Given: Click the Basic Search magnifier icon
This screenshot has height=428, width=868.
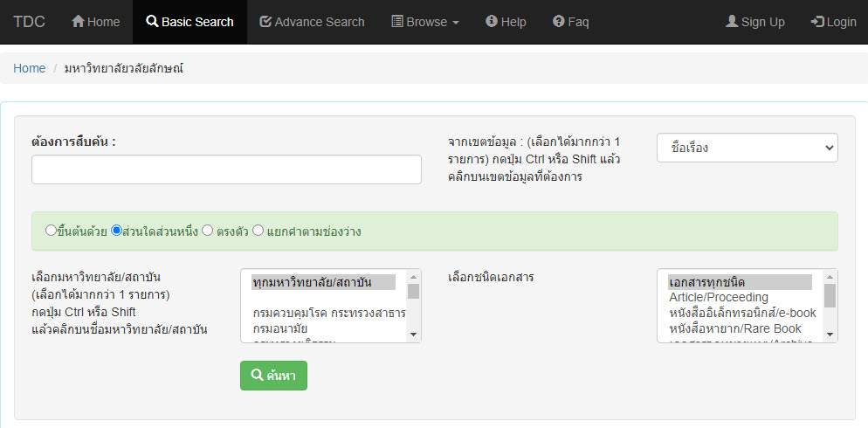Looking at the screenshot, I should (x=152, y=22).
